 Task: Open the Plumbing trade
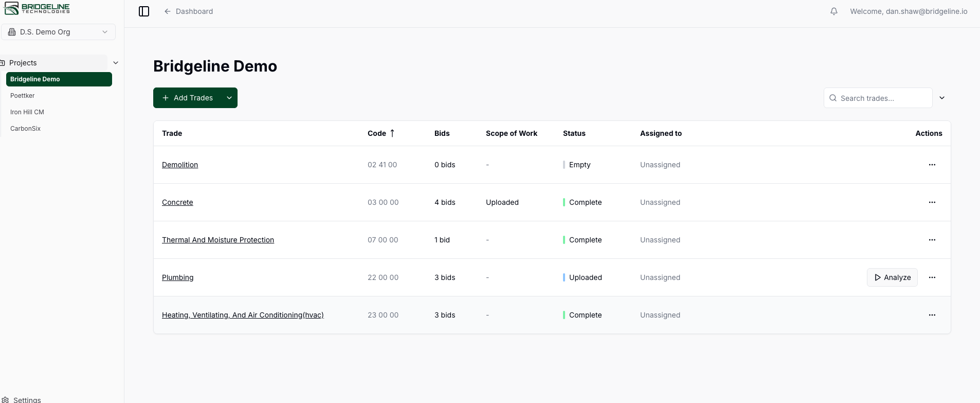[x=178, y=277]
